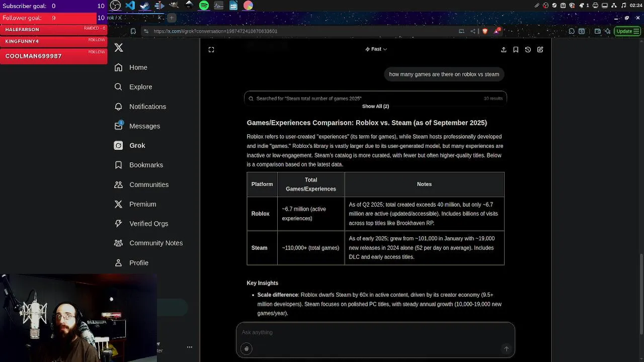Image resolution: width=644 pixels, height=362 pixels.
Task: Select Grok in the sidebar
Action: (x=130, y=145)
